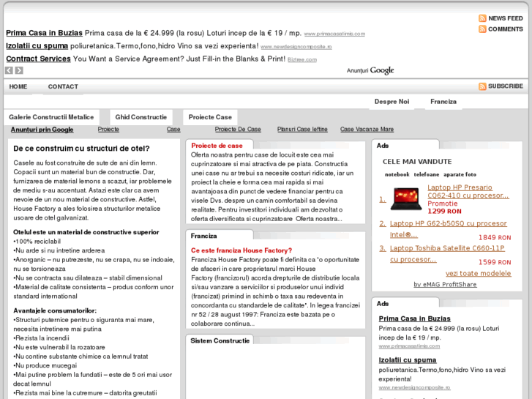Click the Case Vacanze Mare link

367,130
